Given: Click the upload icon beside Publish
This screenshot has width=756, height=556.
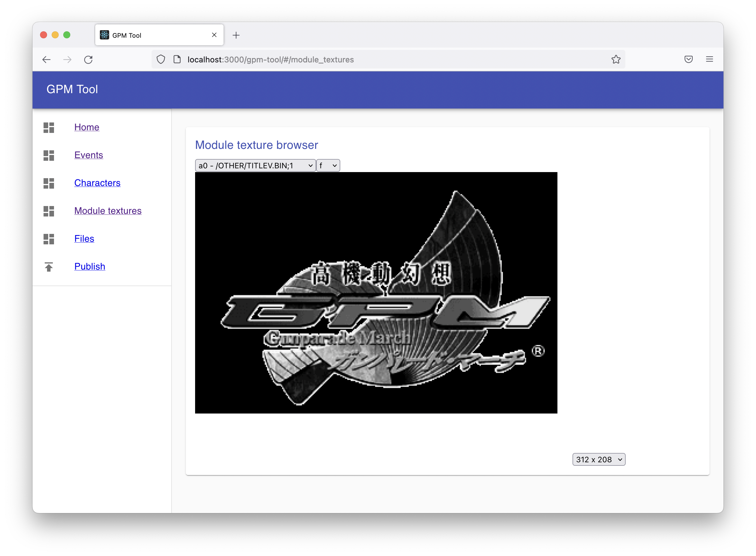Looking at the screenshot, I should click(48, 267).
